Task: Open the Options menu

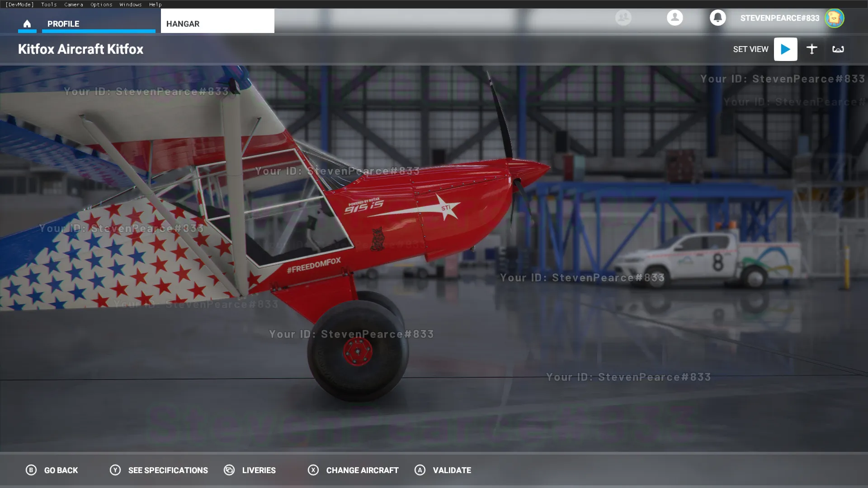Action: point(101,4)
